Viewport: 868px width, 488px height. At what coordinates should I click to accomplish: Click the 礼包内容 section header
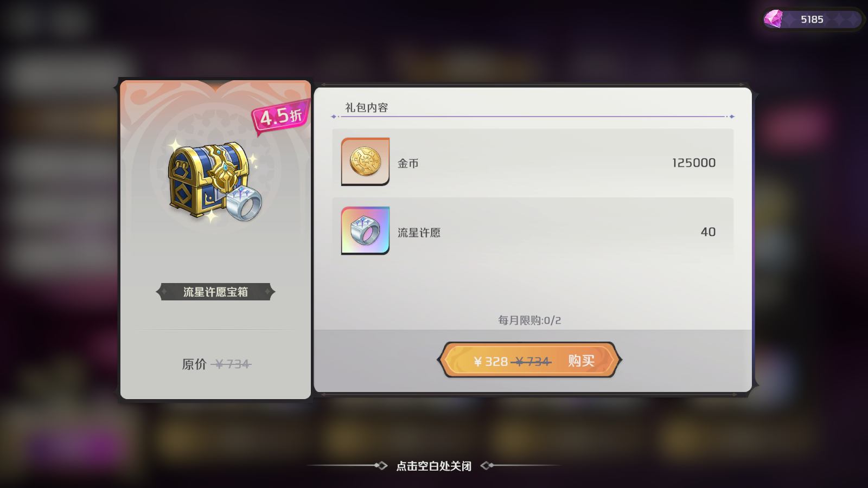pos(367,107)
